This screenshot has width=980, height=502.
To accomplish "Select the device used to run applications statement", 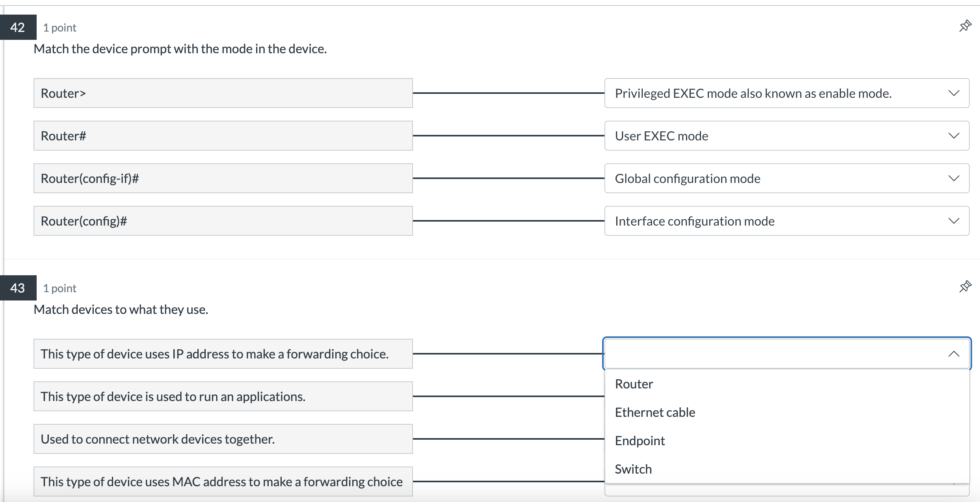I will pyautogui.click(x=223, y=396).
